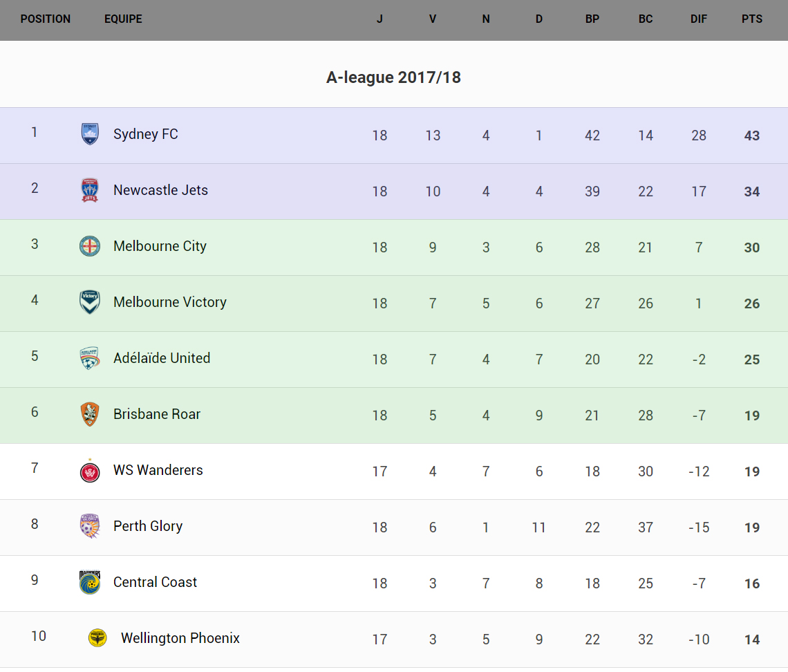Click the A-league 2017/18 title

coord(393,77)
